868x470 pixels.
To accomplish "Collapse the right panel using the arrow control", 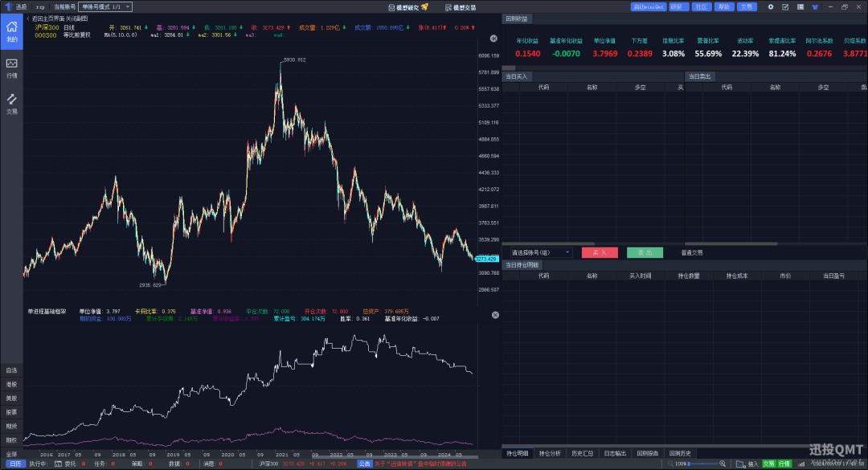I will click(495, 38).
